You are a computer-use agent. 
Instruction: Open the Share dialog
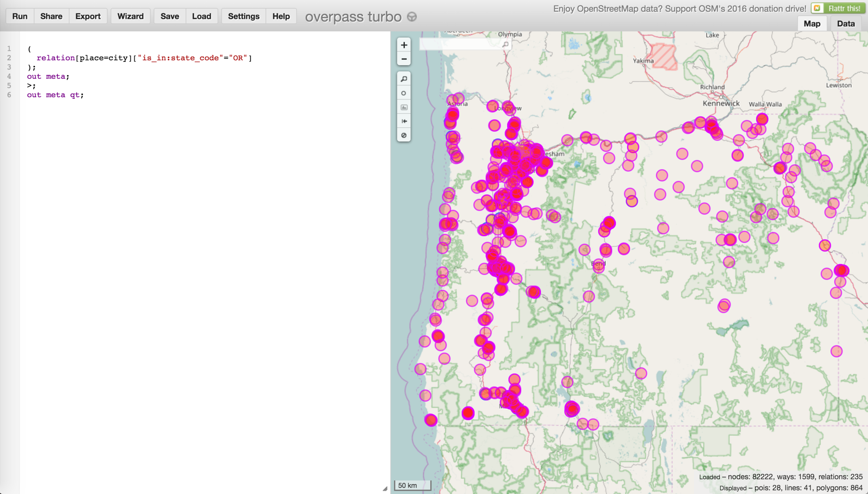point(51,16)
